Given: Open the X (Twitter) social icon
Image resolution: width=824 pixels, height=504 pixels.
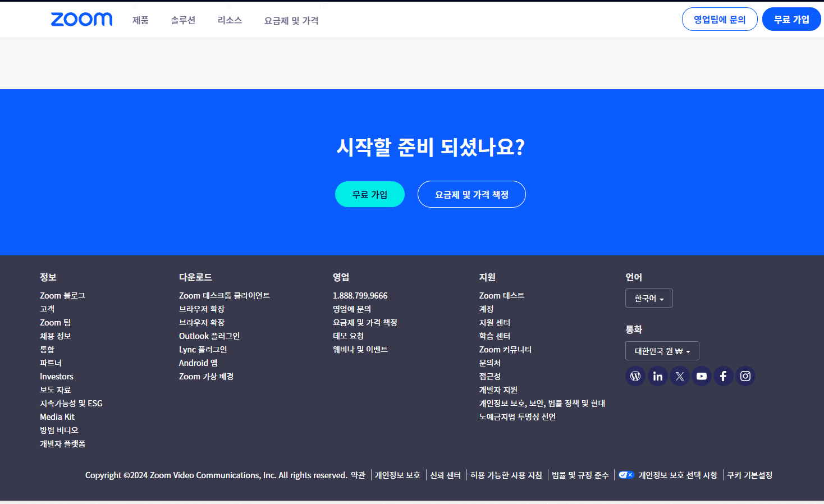Looking at the screenshot, I should 680,376.
